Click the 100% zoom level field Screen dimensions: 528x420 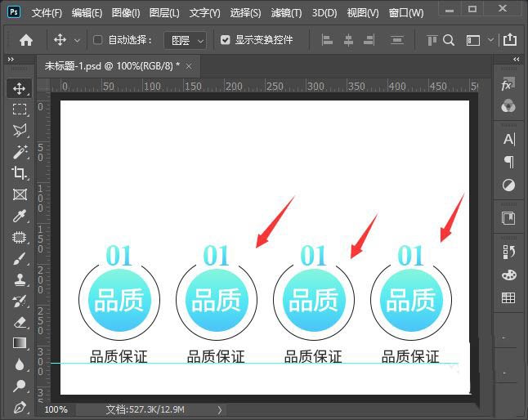tap(56, 409)
